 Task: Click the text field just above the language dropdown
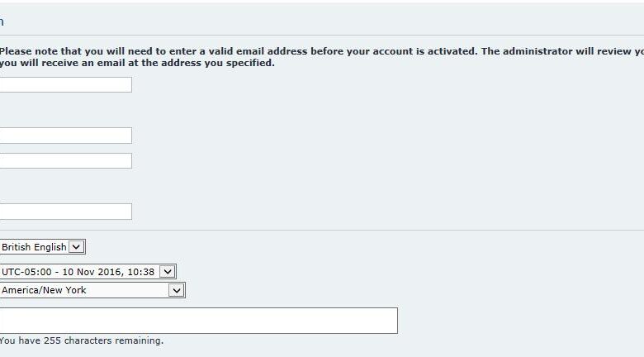[x=65, y=212]
